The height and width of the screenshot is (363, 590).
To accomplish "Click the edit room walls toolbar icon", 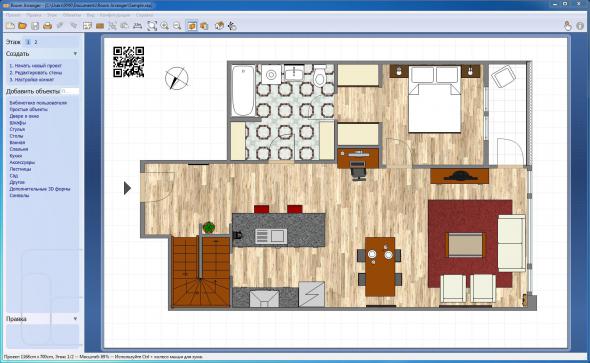I will pyautogui.click(x=87, y=26).
